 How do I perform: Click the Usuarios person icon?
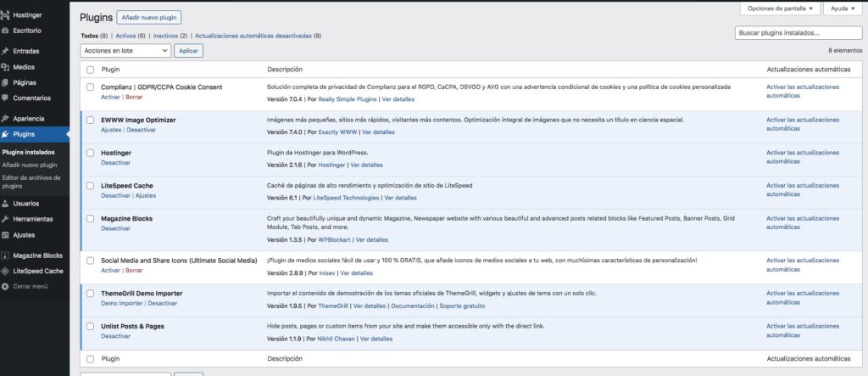point(5,204)
